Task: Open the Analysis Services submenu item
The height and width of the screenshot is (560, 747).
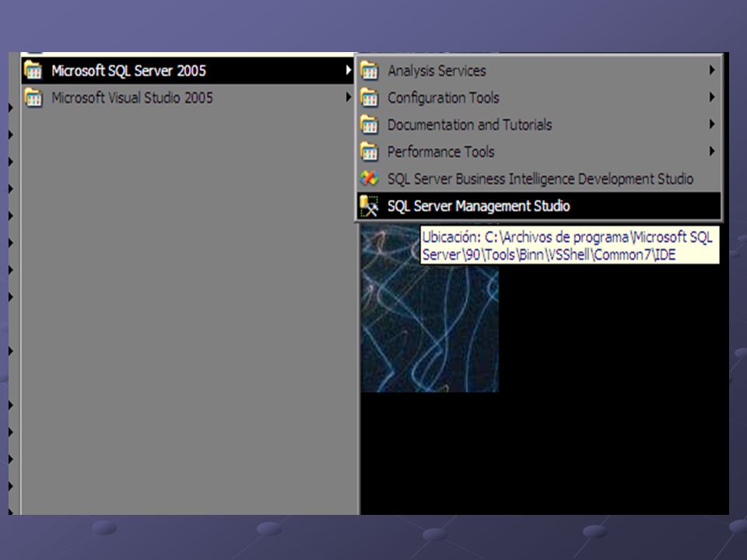Action: click(538, 71)
